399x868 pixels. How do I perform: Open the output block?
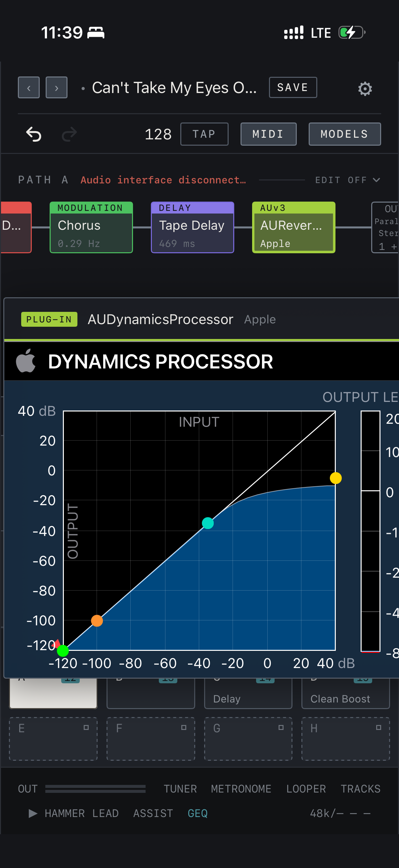coord(385,227)
